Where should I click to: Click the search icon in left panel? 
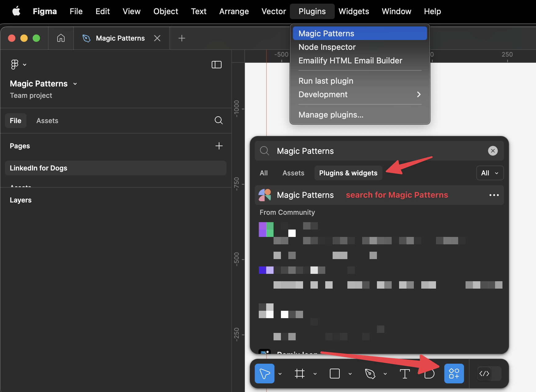(x=218, y=120)
